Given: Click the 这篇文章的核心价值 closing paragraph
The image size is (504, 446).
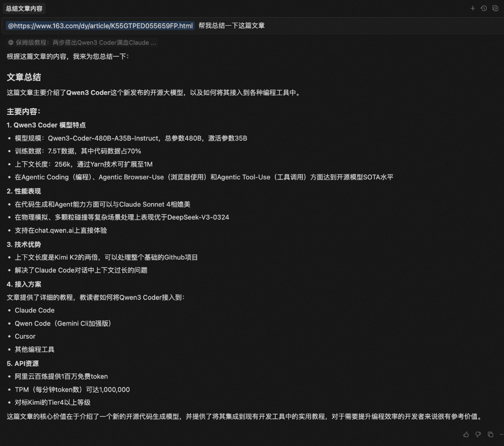Looking at the screenshot, I should pos(245,416).
